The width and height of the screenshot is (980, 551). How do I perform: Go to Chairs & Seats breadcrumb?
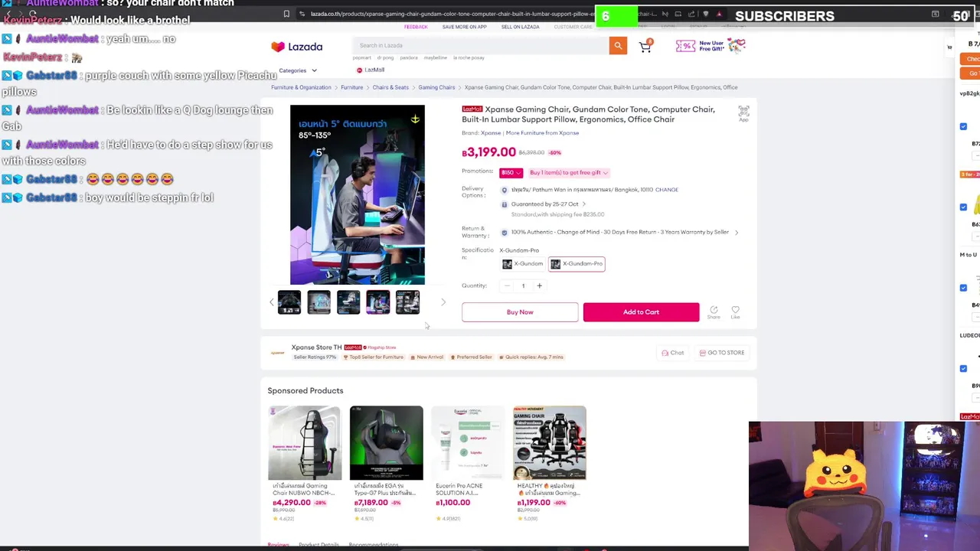[390, 87]
